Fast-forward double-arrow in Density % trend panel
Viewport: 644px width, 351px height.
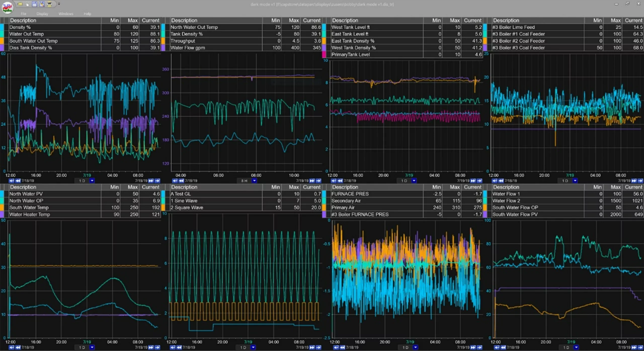click(151, 181)
